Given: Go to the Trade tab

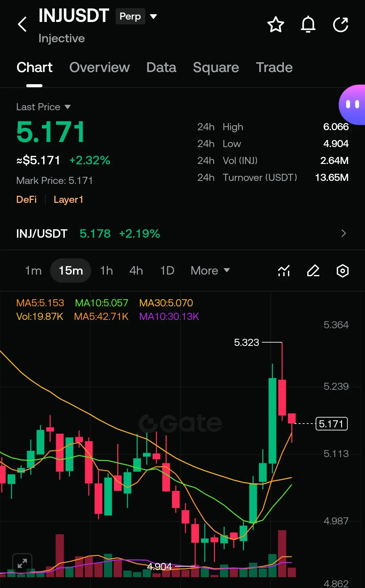Looking at the screenshot, I should 274,68.
